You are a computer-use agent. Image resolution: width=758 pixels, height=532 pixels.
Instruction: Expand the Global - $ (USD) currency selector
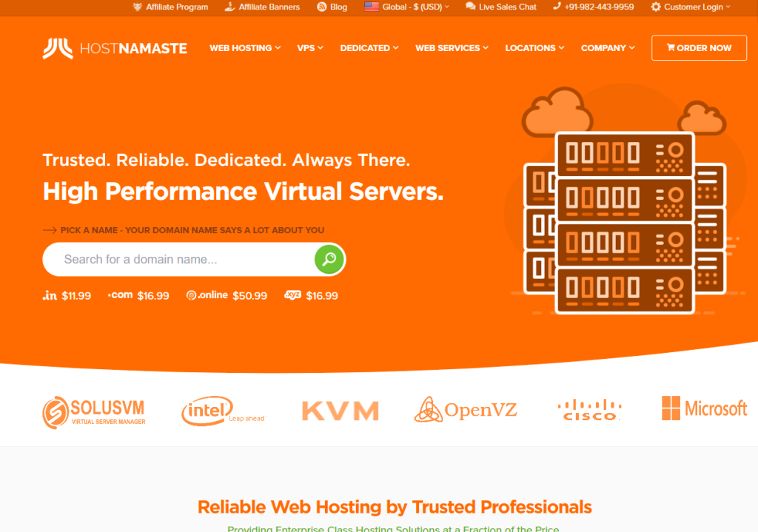(407, 7)
